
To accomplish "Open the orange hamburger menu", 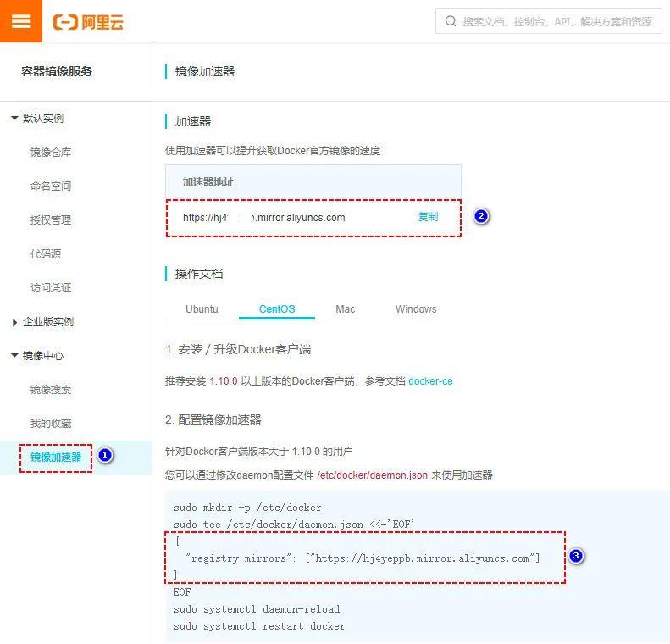I will tap(21, 21).
